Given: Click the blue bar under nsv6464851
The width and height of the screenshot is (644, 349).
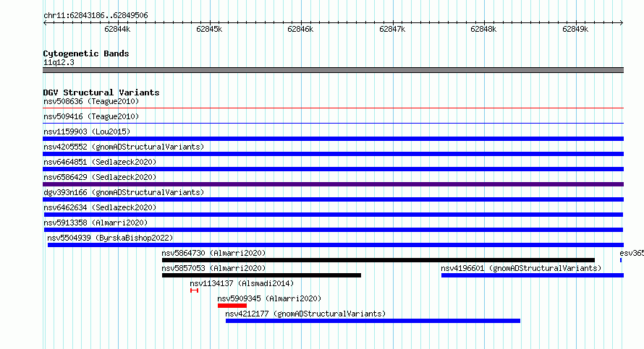Looking at the screenshot, I should pyautogui.click(x=333, y=169).
